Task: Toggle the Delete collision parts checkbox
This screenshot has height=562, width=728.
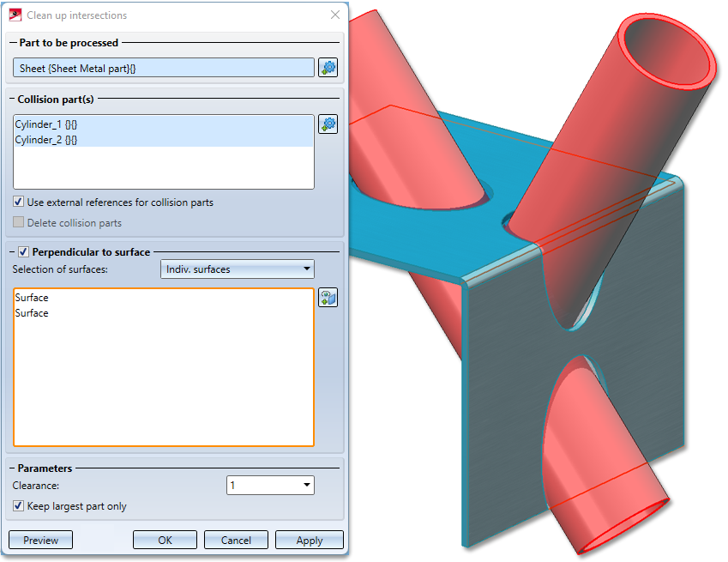Action: click(x=18, y=222)
